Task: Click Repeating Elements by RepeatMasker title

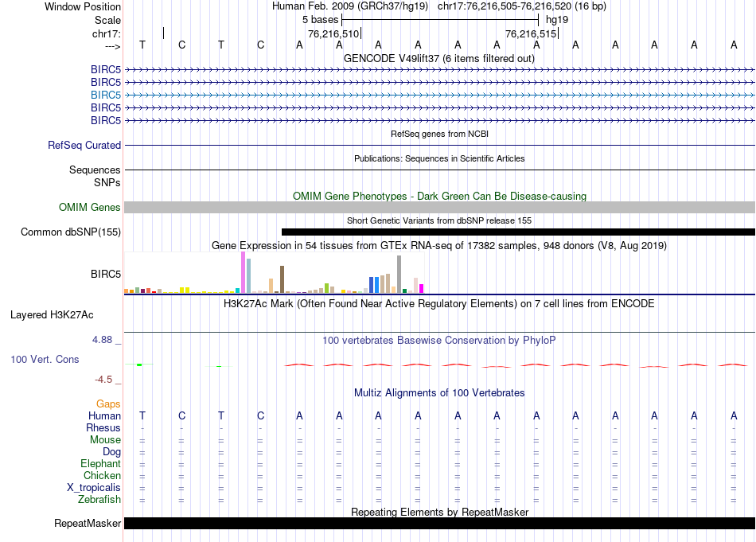Action: 440,512
